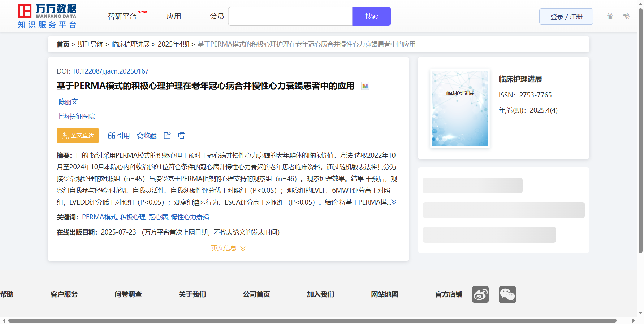Open footer link 帮助
644x324 pixels.
tap(7, 294)
